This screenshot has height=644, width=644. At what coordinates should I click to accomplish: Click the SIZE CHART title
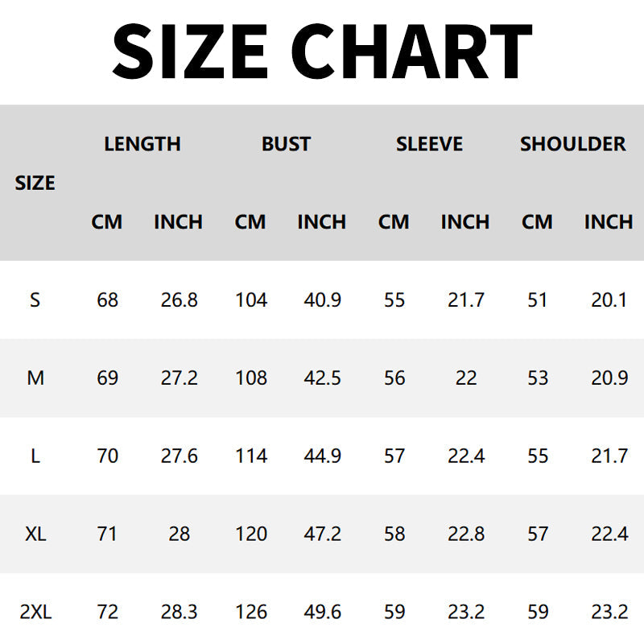[322, 52]
